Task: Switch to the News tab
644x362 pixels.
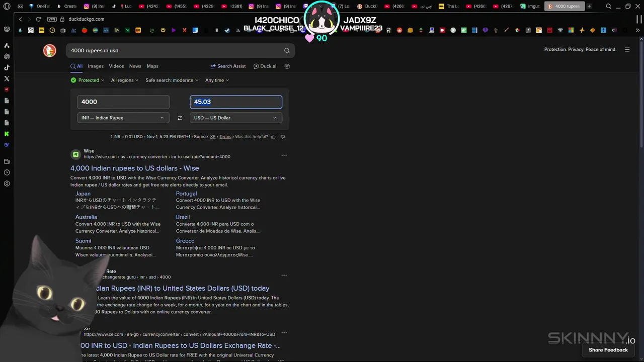Action: click(135, 66)
